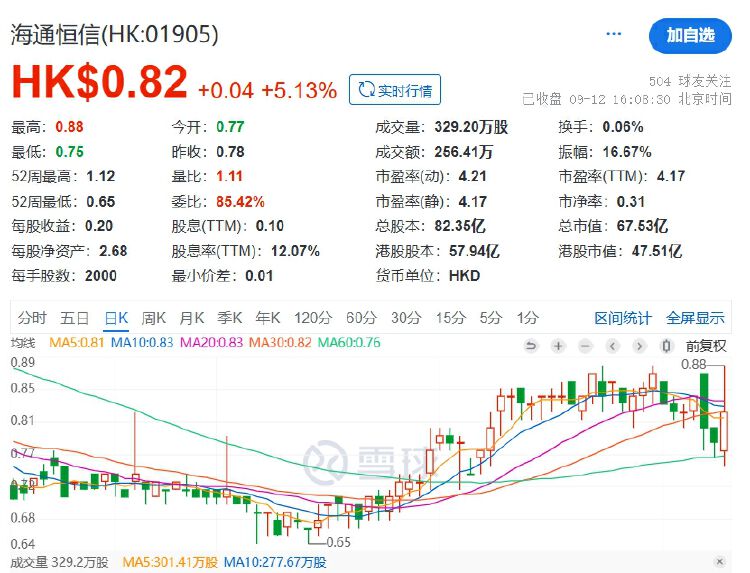Click the MA60:0.76 moving average label

point(349,342)
